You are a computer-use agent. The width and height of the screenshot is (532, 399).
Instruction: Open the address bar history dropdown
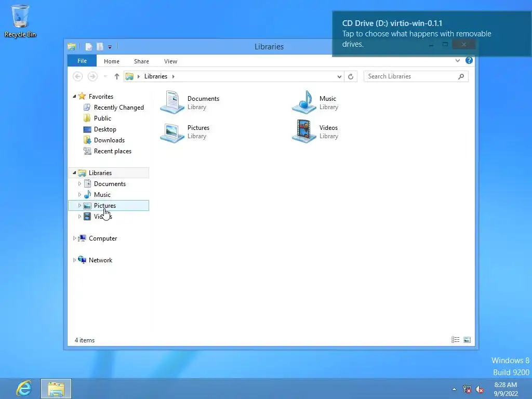(x=339, y=77)
